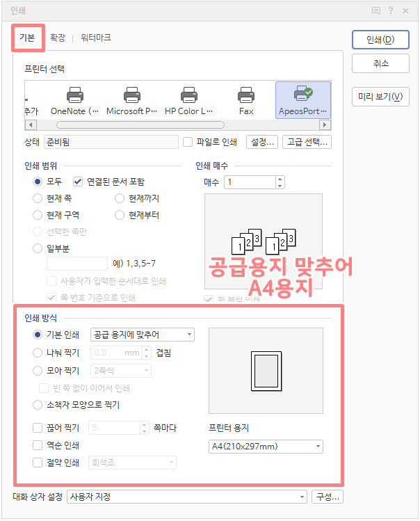The image size is (420, 521).
Task: Select 현재 구역 radio button
Action: pos(38,215)
